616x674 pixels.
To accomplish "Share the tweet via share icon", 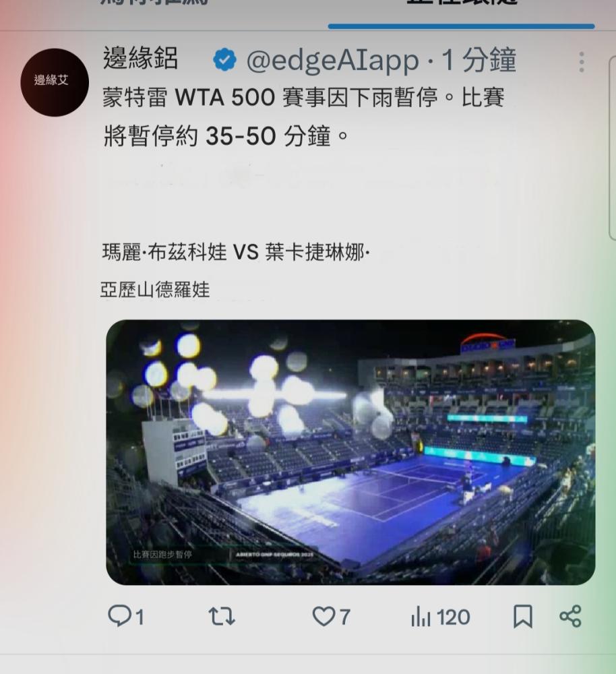I will 570,616.
